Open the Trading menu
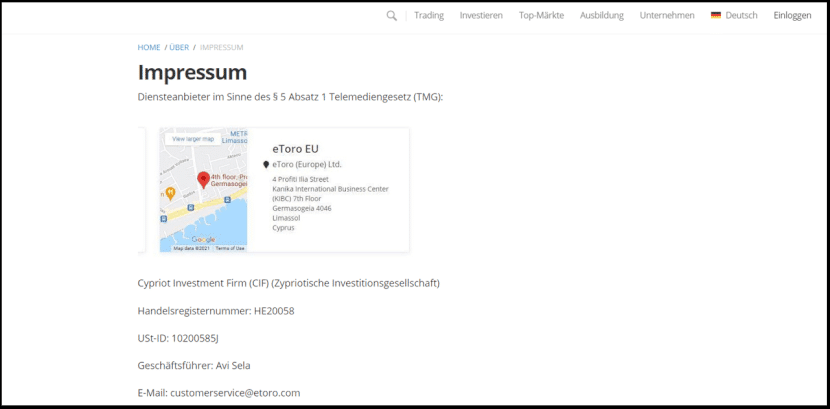This screenshot has height=409, width=830. [x=429, y=15]
